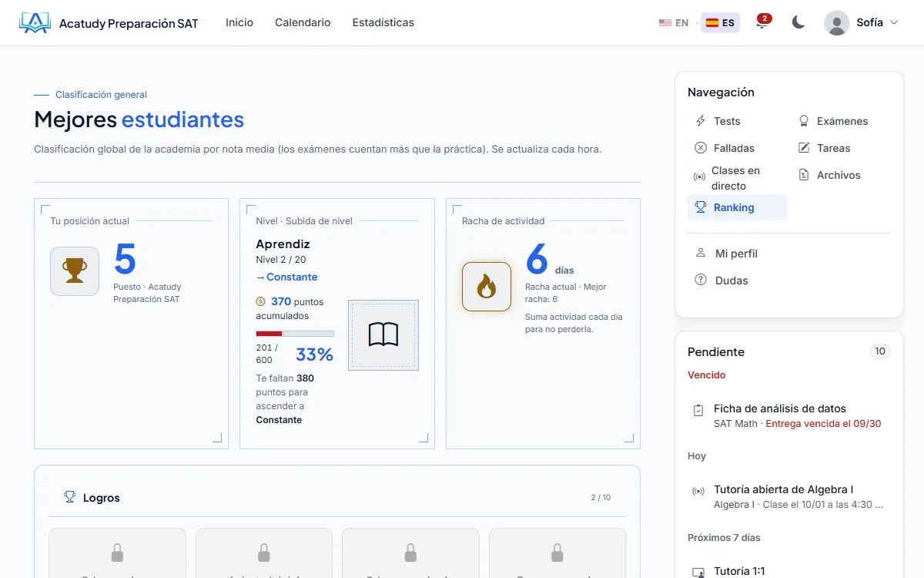Open Ficha de análisis de datos task
924x578 pixels.
[x=789, y=415]
